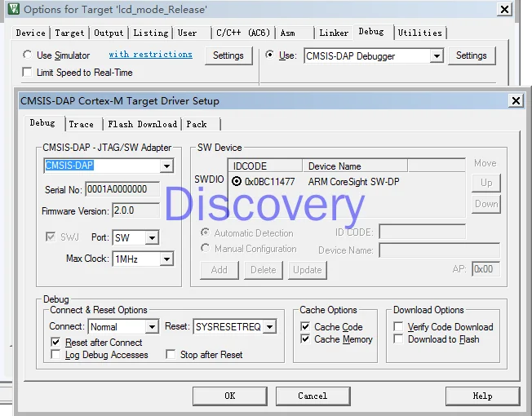532x416 pixels.
Task: Click the Update device button
Action: click(x=308, y=270)
